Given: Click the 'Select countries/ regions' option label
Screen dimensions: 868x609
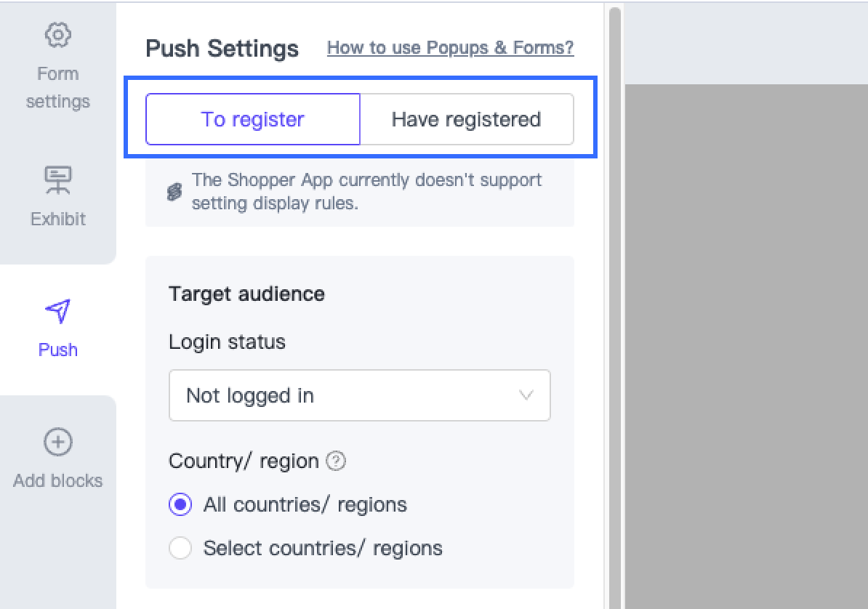Looking at the screenshot, I should [323, 548].
